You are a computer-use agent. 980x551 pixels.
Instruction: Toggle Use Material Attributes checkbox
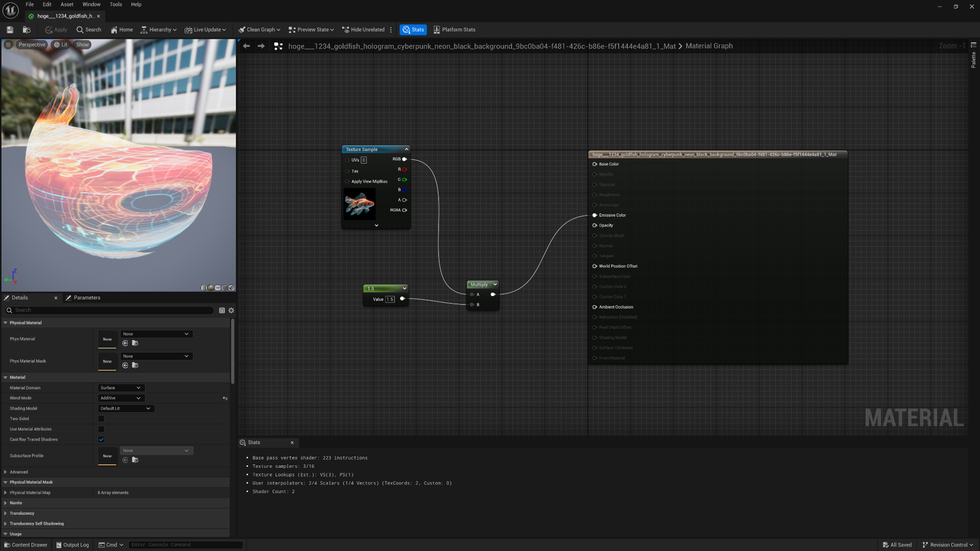pos(101,429)
